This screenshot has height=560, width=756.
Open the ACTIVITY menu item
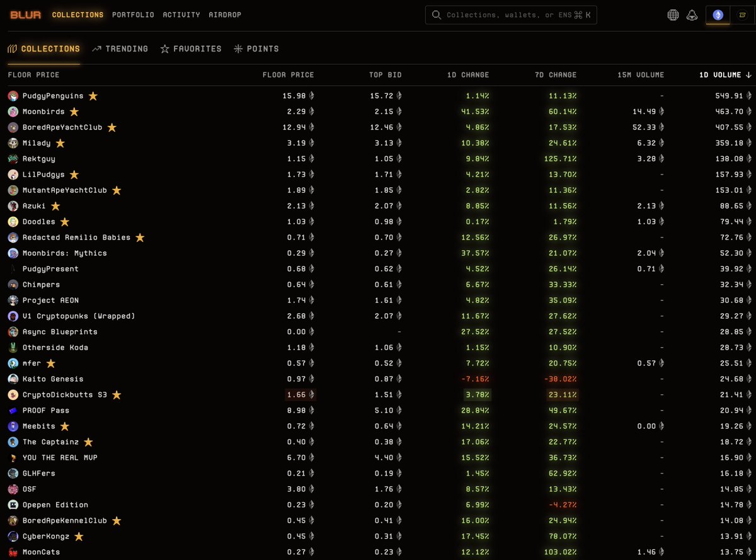181,14
